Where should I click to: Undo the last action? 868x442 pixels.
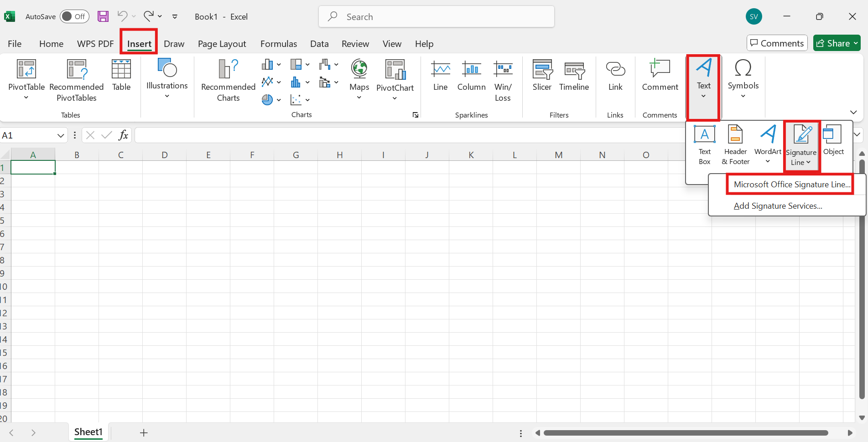coord(122,16)
